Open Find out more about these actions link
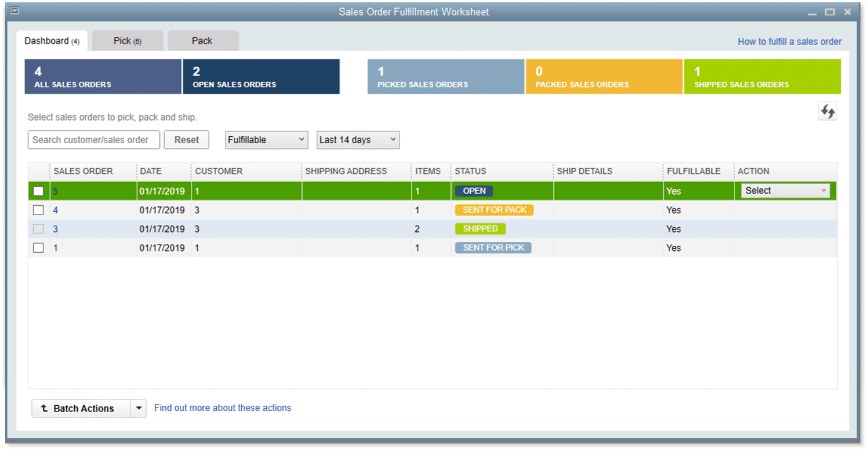 pyautogui.click(x=223, y=408)
